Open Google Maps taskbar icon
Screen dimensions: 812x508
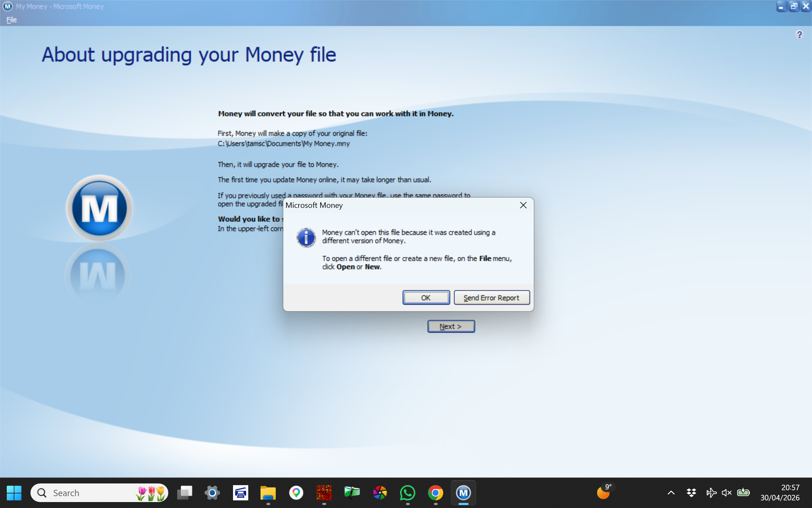coord(296,493)
